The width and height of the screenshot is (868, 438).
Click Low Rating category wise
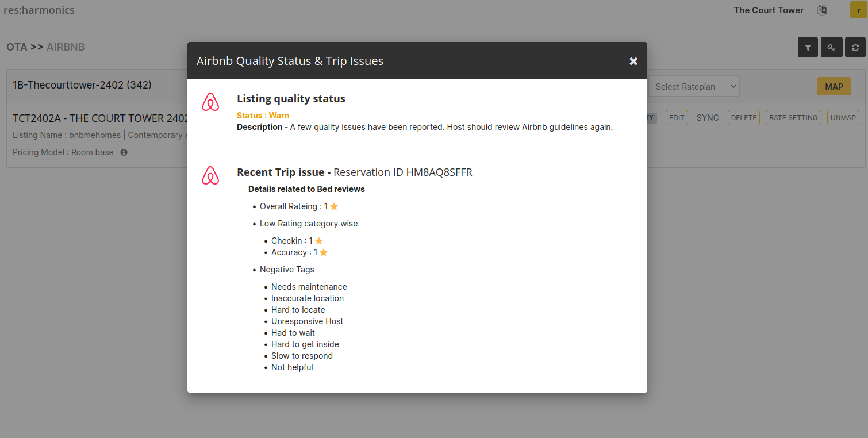[x=309, y=224]
